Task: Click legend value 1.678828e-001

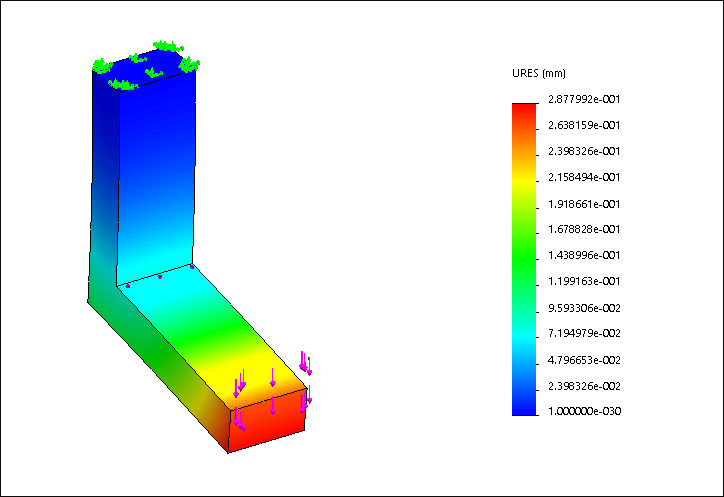Action: point(584,229)
